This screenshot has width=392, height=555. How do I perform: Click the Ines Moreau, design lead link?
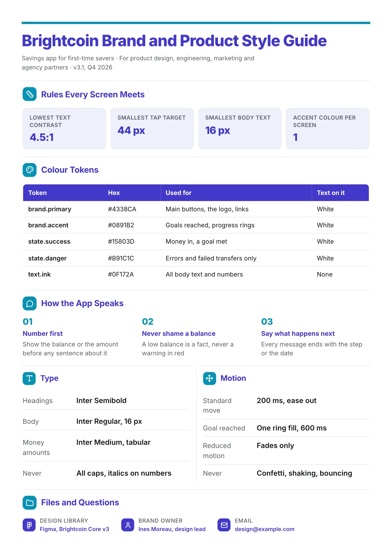(x=172, y=529)
